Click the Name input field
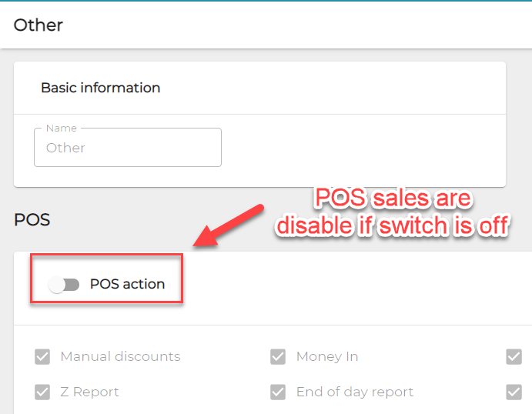This screenshot has height=414, width=532. (128, 148)
